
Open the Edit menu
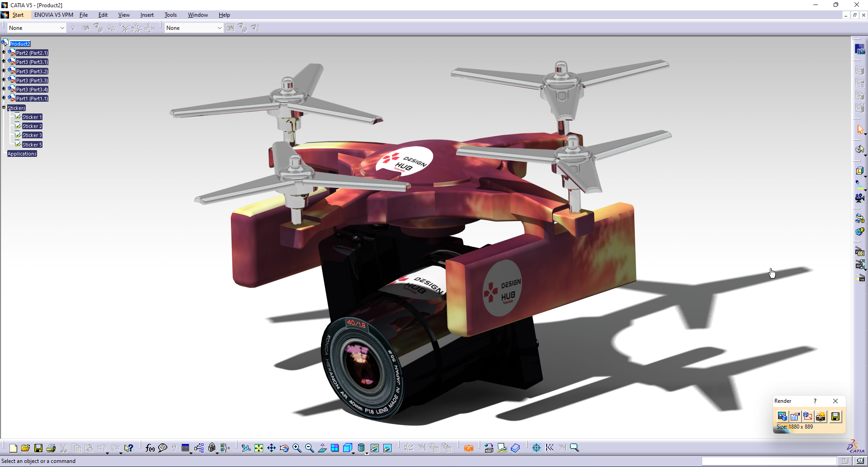pyautogui.click(x=103, y=15)
